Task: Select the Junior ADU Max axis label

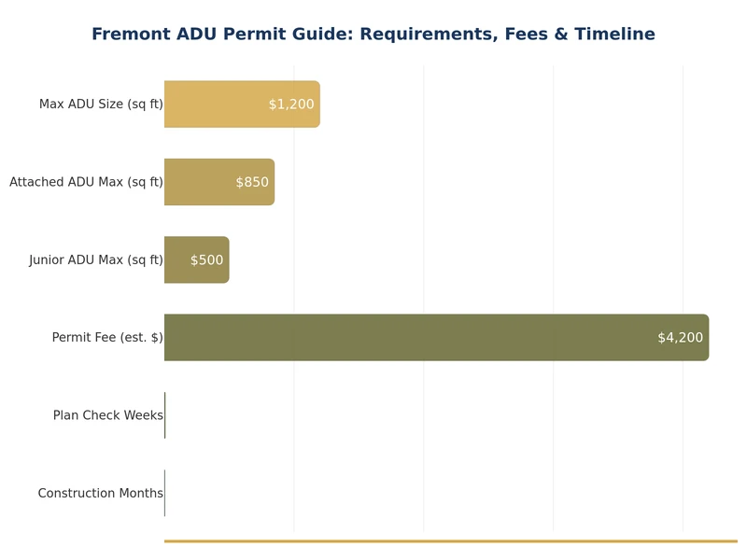Action: point(96,259)
